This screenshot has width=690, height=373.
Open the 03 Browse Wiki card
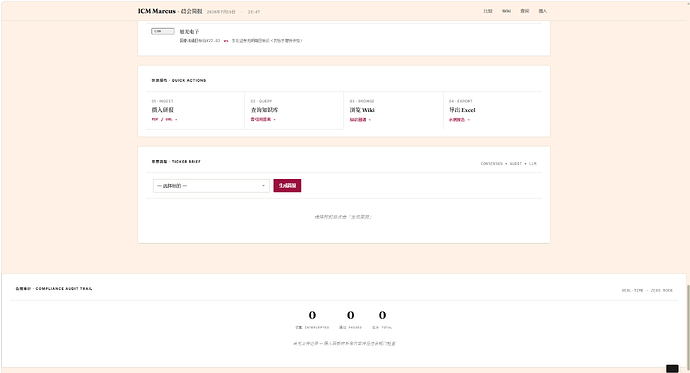click(393, 110)
